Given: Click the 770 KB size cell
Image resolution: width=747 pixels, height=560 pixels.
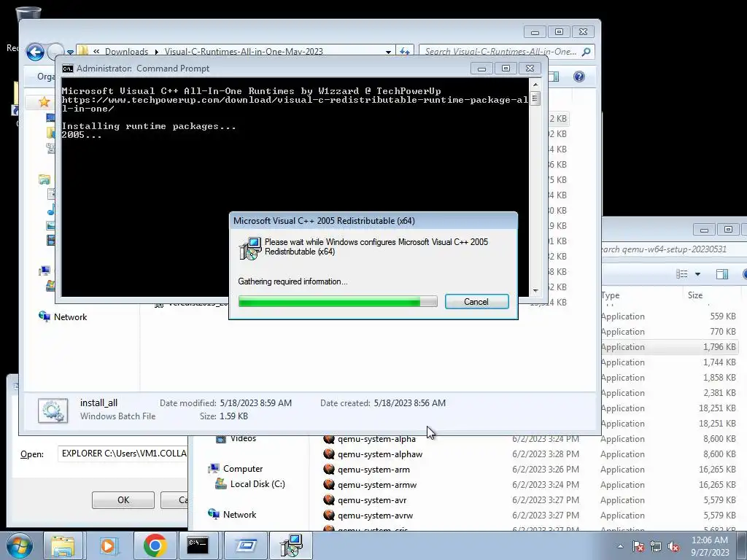Looking at the screenshot, I should (x=723, y=332).
